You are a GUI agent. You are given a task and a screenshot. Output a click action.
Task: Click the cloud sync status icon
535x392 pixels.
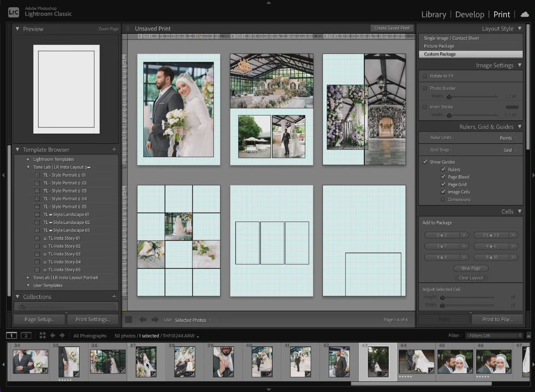tap(524, 15)
